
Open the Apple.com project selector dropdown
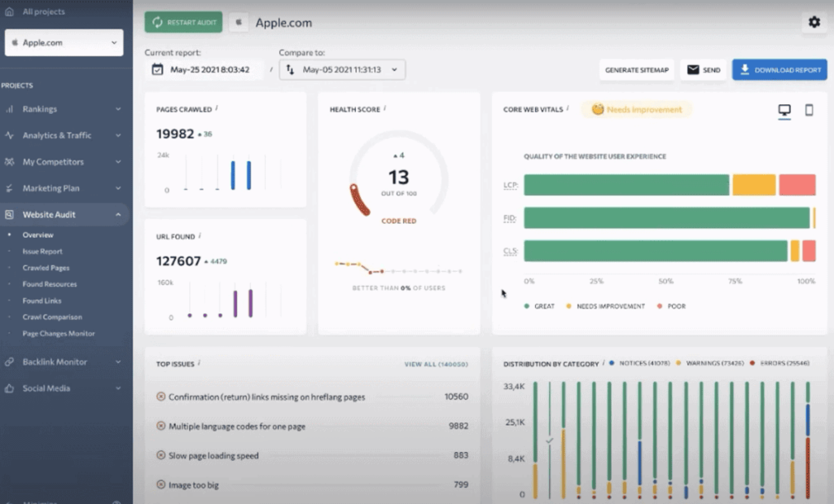pos(64,42)
